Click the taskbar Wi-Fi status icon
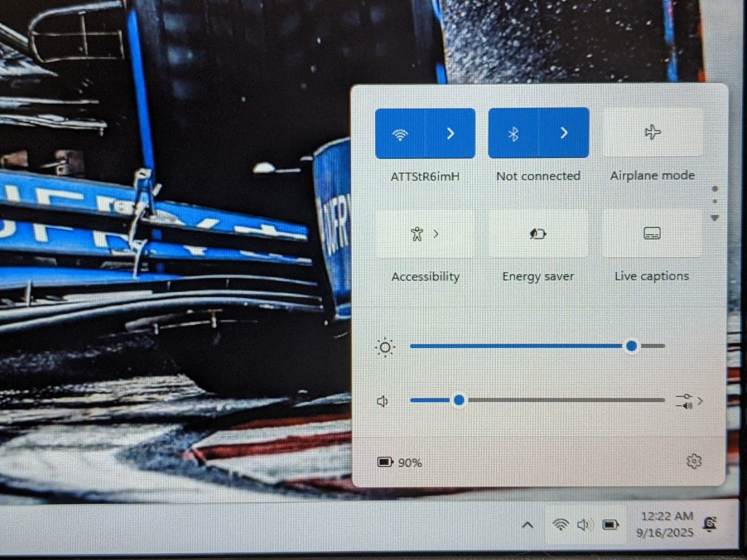This screenshot has height=560, width=747. click(560, 525)
